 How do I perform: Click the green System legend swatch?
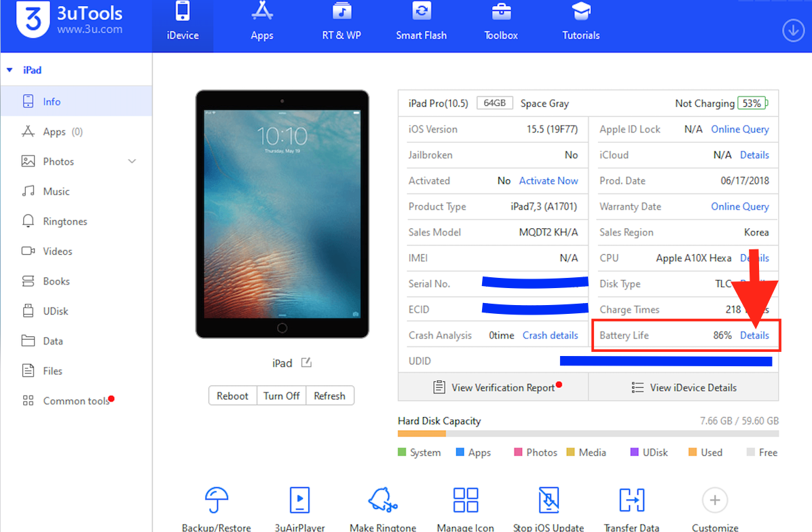click(402, 453)
